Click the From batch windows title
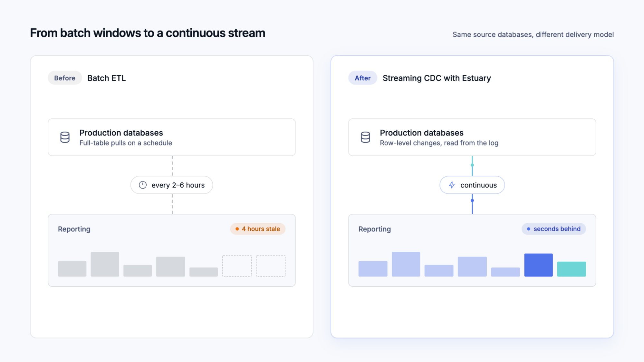This screenshot has height=362, width=644. (x=148, y=33)
